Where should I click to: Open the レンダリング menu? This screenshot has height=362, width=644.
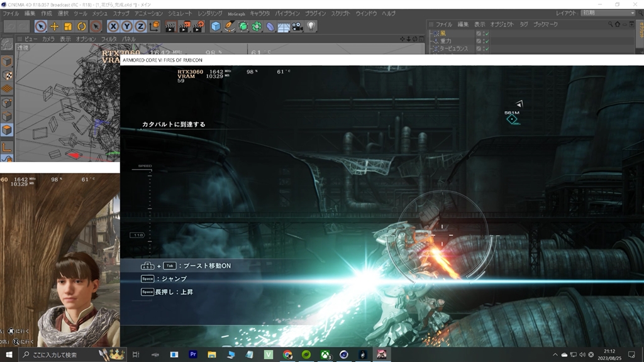click(x=210, y=14)
